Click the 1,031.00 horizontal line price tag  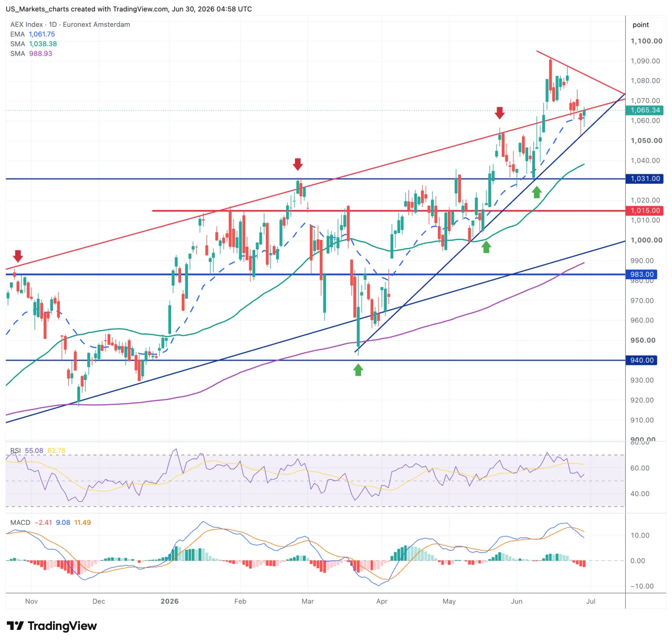[645, 179]
